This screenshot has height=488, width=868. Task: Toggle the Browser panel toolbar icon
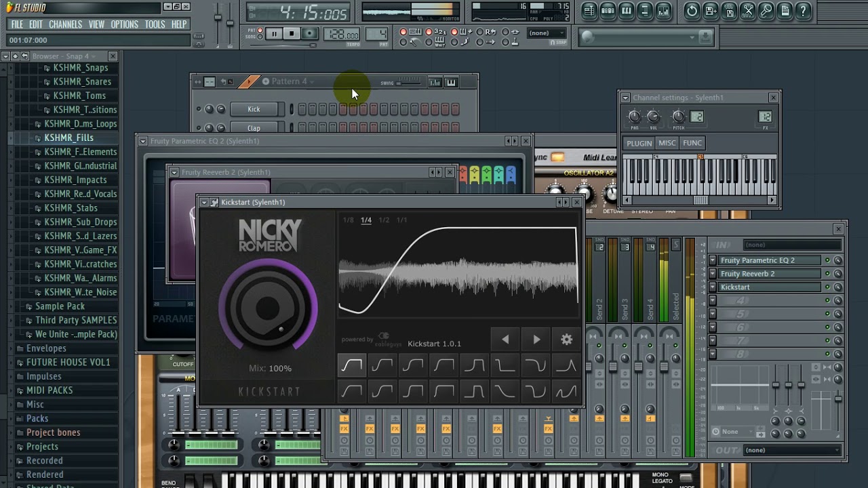coord(645,11)
